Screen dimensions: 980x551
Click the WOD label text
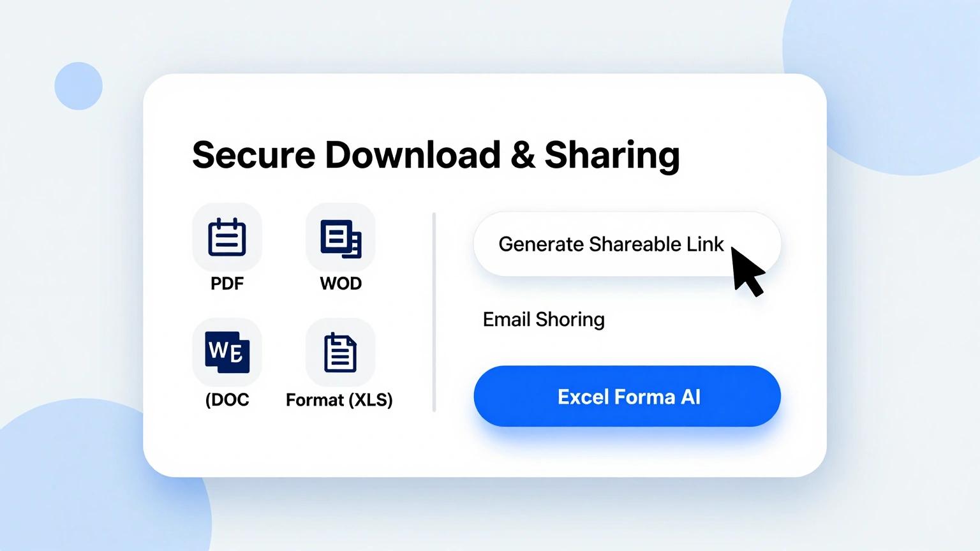[341, 283]
